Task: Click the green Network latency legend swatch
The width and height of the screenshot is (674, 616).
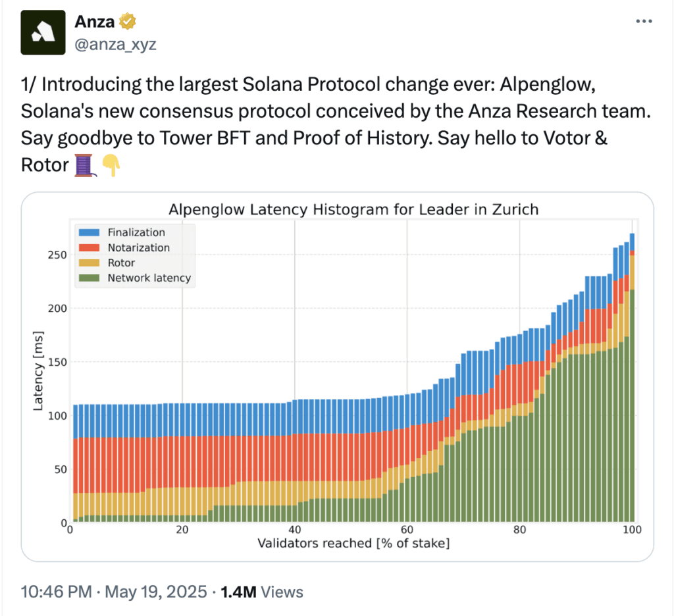Action: tap(88, 278)
